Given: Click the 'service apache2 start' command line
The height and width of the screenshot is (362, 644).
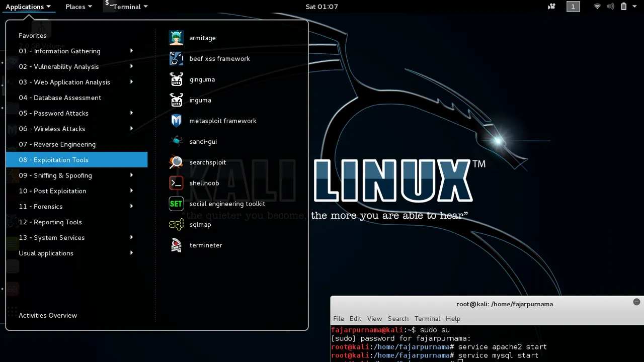Looking at the screenshot, I should pyautogui.click(x=502, y=347).
